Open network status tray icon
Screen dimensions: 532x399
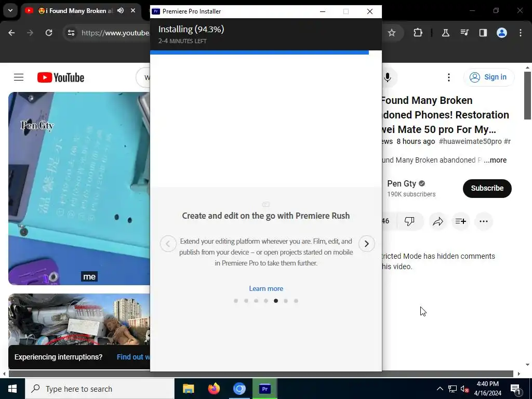(453, 389)
